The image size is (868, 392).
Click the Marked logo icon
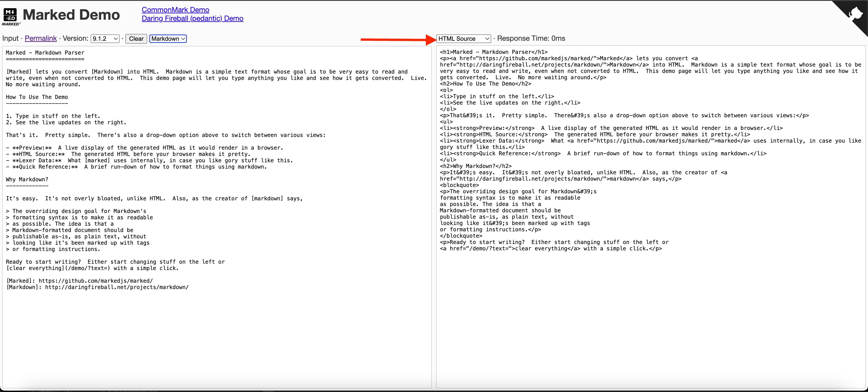click(x=11, y=17)
